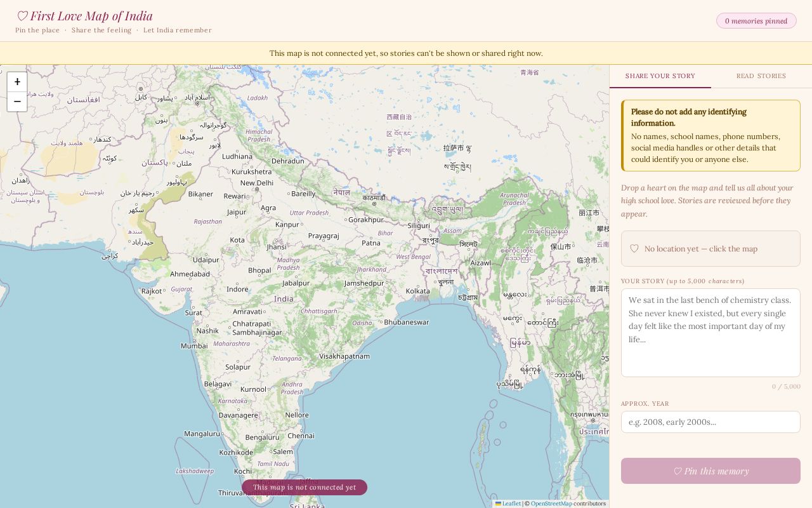The height and width of the screenshot is (508, 812).
Task: Click Bhopal label on the map
Action: pyautogui.click(x=259, y=271)
